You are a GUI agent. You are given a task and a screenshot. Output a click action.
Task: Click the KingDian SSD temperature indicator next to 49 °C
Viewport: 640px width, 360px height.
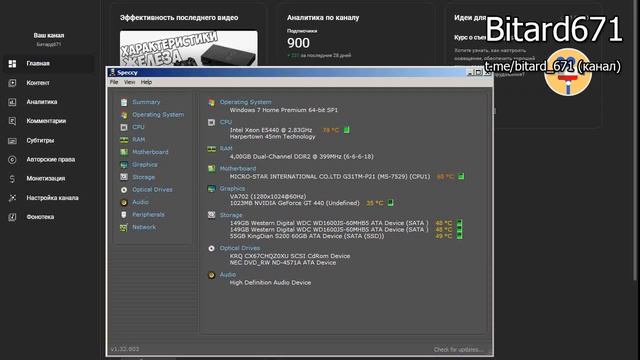(459, 236)
